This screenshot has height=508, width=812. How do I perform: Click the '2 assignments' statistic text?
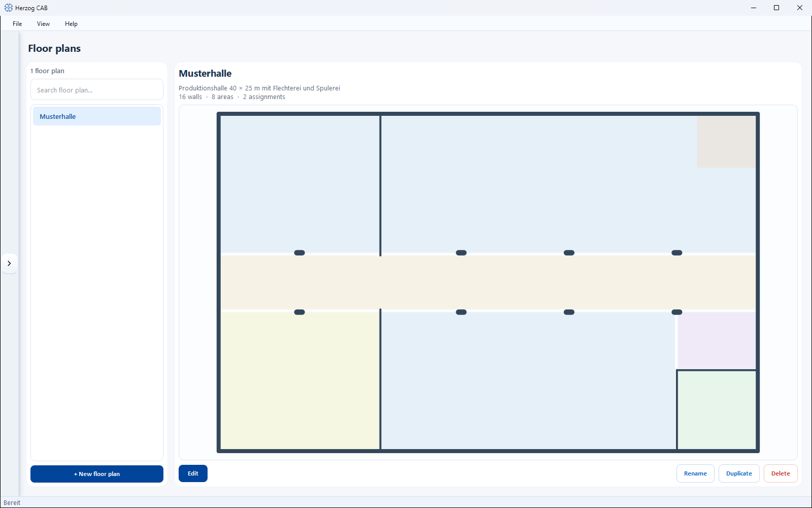pyautogui.click(x=264, y=97)
